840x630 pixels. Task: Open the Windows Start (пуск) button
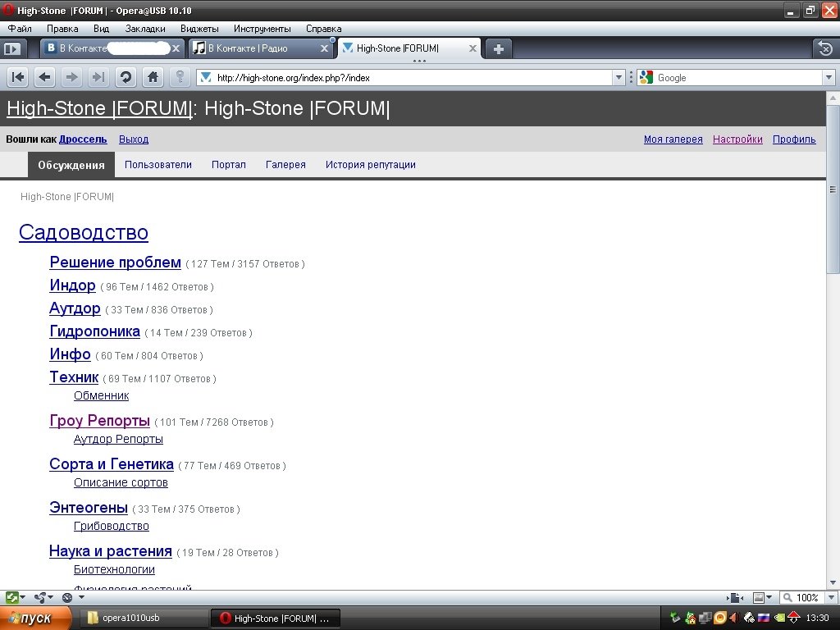35,619
